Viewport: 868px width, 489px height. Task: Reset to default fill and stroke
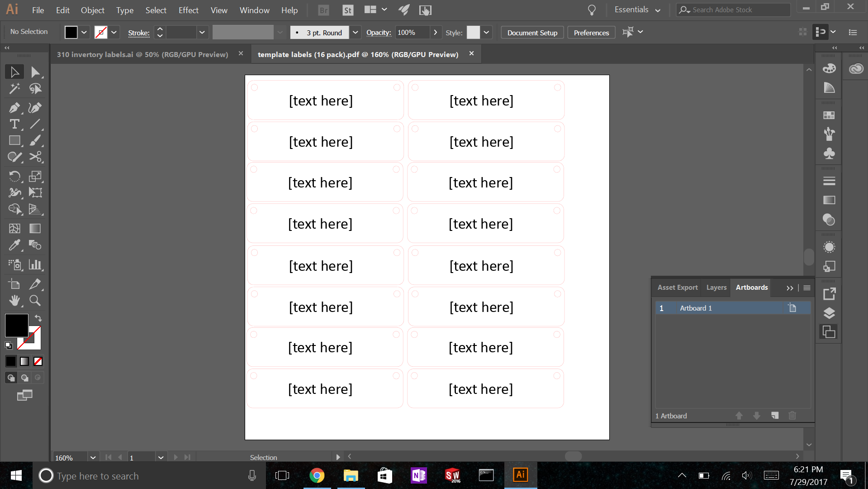9,345
